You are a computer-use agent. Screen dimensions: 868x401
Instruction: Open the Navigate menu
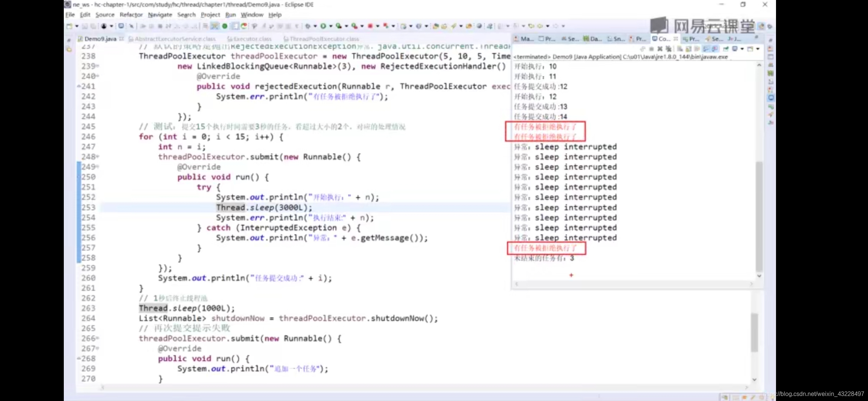[160, 15]
